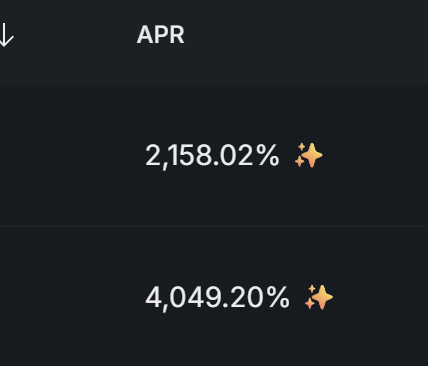Click the percent sign in 4,049.20%
Image resolution: width=428 pixels, height=366 pixels.
pos(278,297)
